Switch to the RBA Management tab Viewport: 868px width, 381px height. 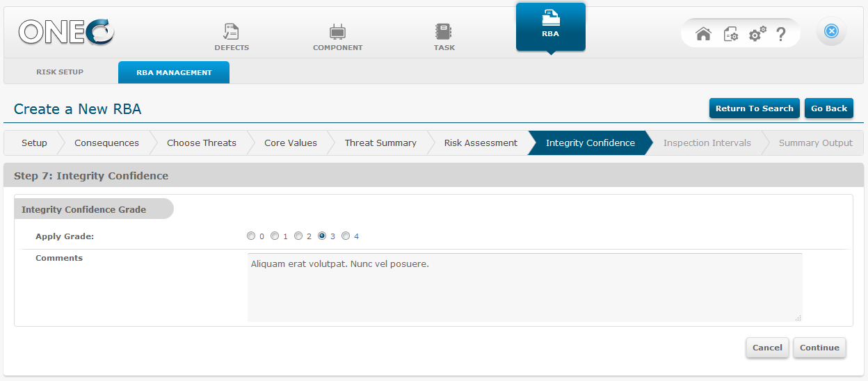(174, 72)
